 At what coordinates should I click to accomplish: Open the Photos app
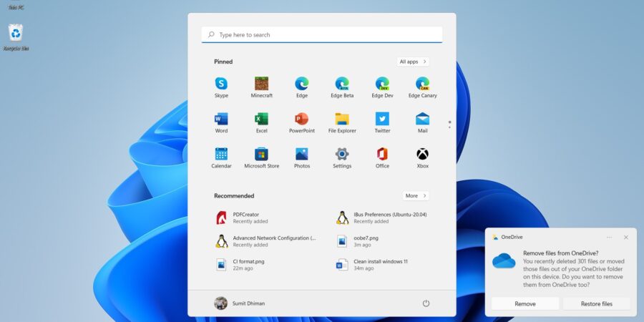pyautogui.click(x=301, y=158)
